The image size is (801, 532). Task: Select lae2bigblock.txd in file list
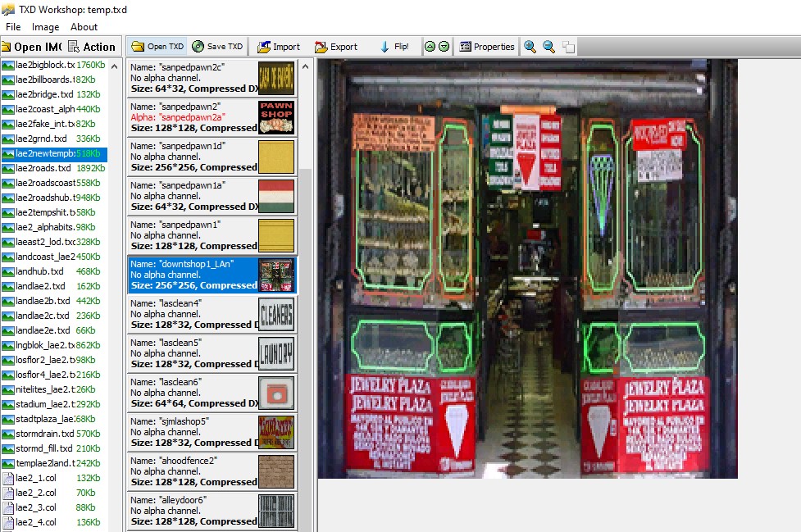tap(54, 65)
